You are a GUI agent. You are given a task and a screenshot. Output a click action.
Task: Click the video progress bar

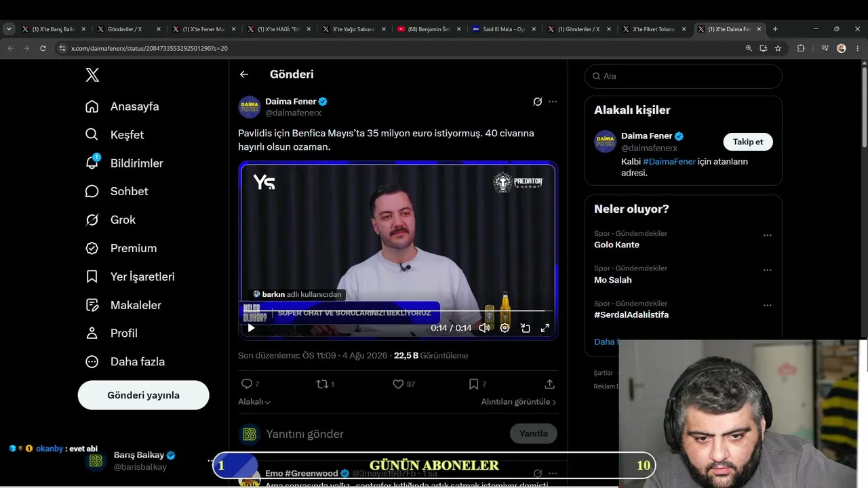click(x=397, y=311)
